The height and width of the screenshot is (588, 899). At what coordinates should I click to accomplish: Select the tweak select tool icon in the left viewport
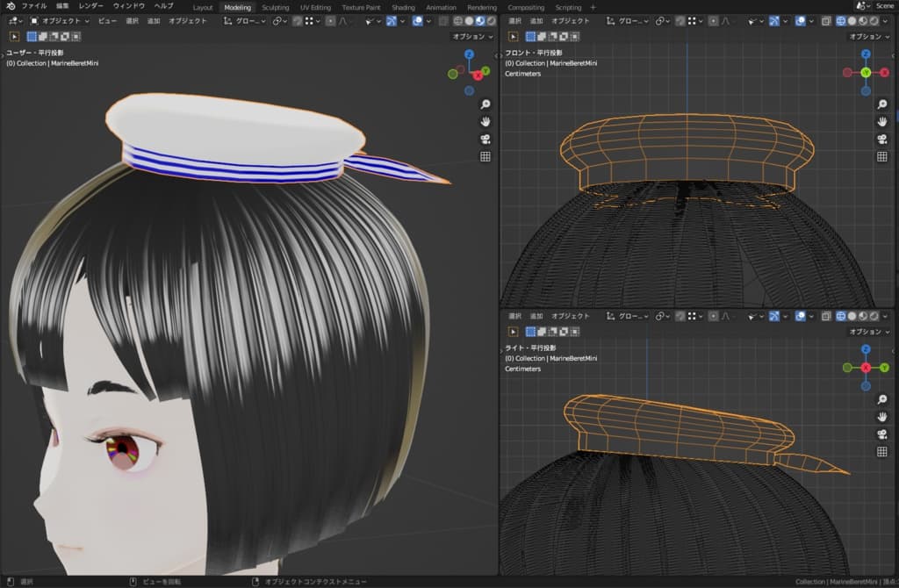(14, 36)
